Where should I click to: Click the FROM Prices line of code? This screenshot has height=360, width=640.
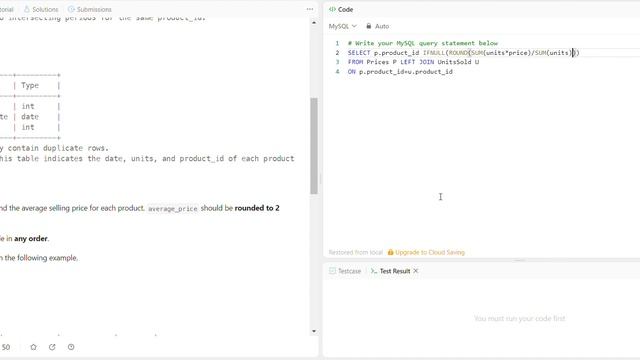pos(413,62)
